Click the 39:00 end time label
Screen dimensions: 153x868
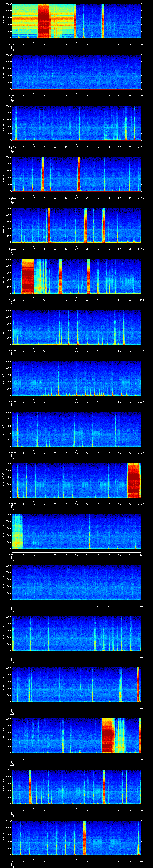141,861
